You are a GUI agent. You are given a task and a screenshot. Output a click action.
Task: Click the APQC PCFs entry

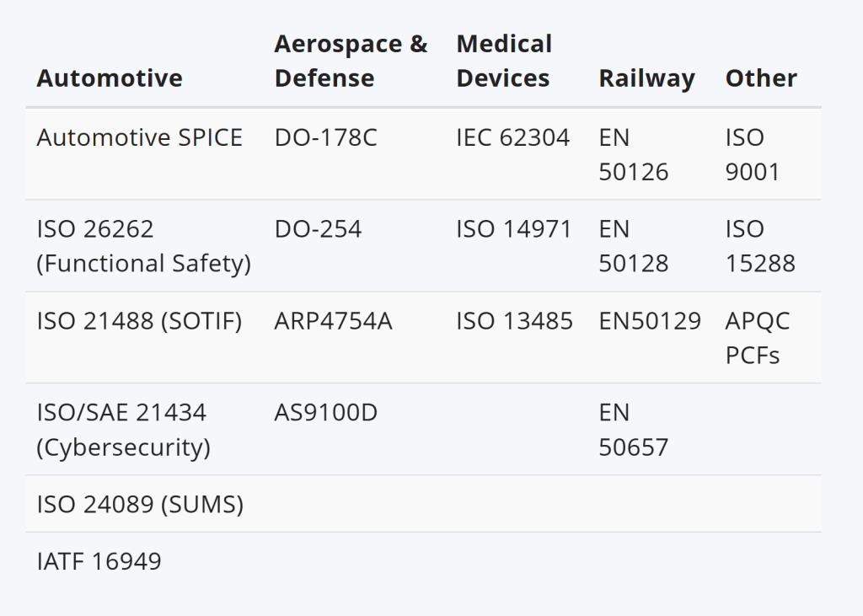(758, 338)
